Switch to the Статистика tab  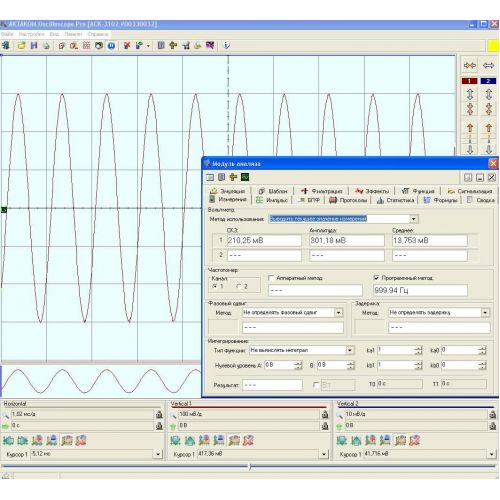(x=396, y=200)
